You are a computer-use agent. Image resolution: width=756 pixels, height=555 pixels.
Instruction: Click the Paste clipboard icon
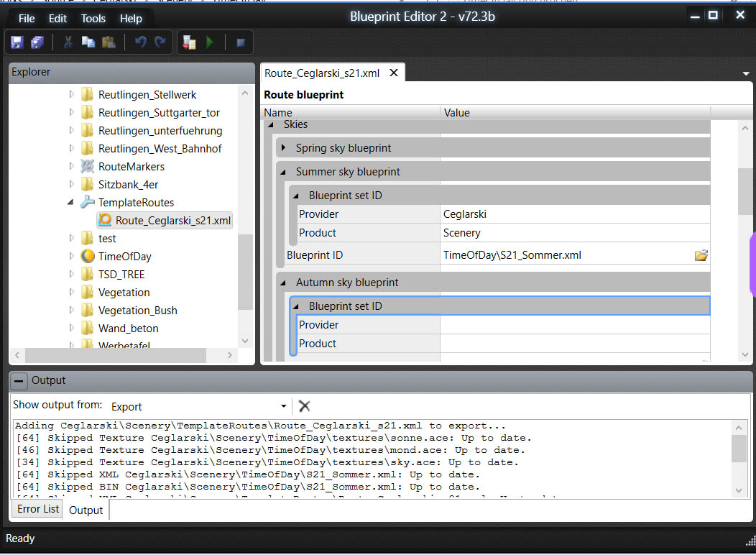[x=109, y=42]
